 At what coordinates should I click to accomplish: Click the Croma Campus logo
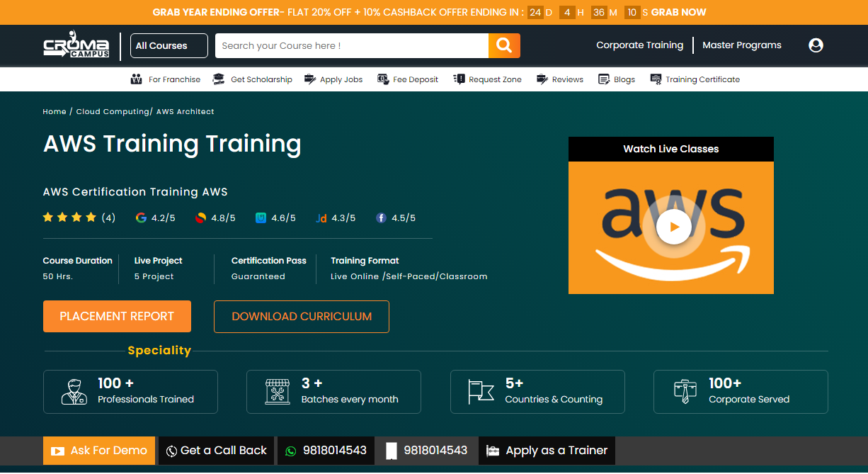76,45
